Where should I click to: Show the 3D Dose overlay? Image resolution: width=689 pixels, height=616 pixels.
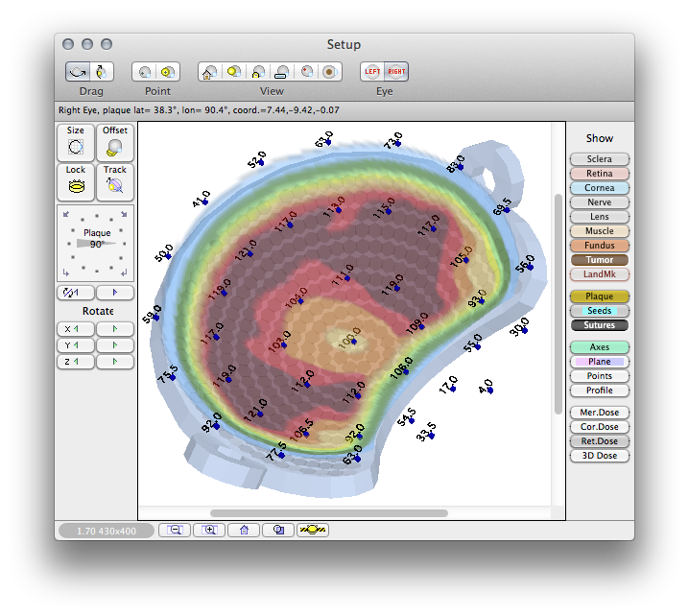pos(599,456)
